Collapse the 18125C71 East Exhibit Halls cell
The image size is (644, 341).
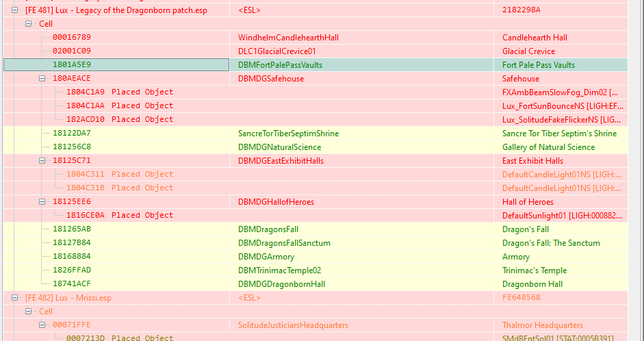[42, 161]
